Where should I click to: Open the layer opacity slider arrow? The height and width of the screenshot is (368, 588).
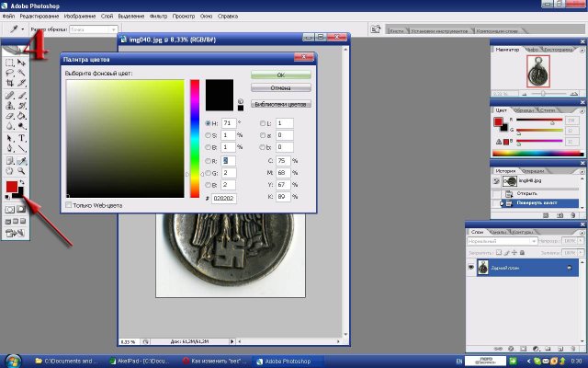point(581,241)
